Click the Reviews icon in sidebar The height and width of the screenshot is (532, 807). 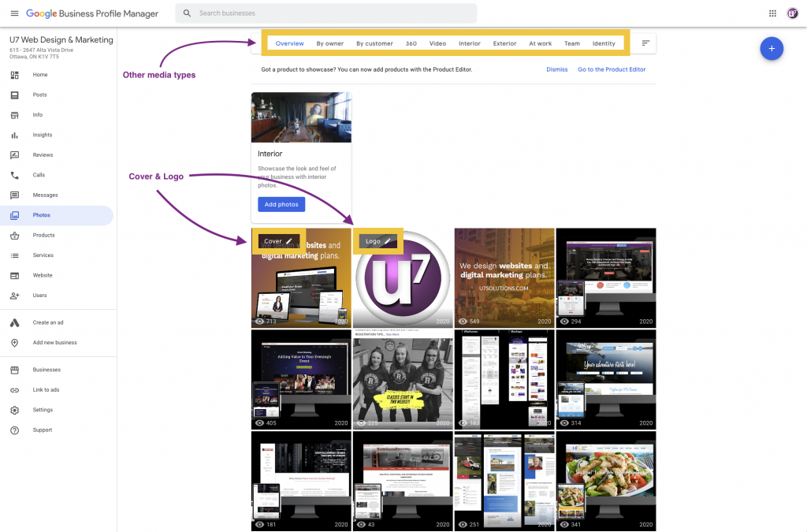click(x=14, y=155)
